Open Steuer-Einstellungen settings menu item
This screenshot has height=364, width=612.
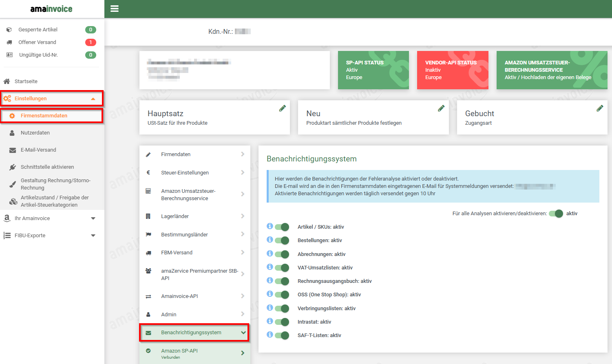[185, 173]
